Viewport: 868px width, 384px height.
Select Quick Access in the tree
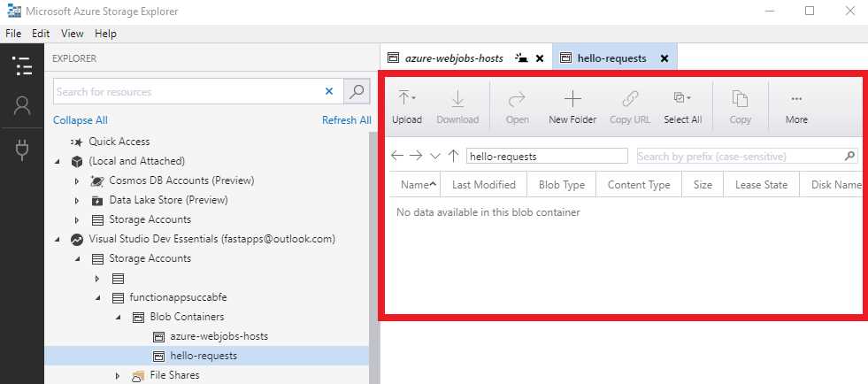[x=119, y=142]
